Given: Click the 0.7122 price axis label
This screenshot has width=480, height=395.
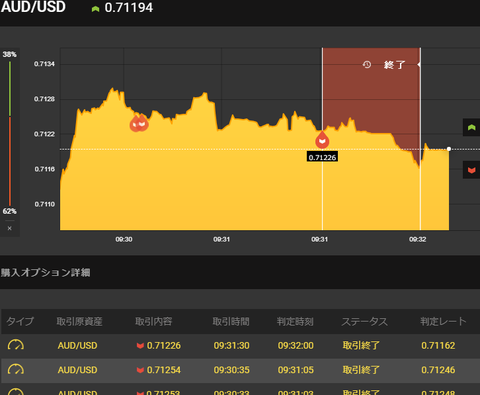Looking at the screenshot, I should 44,134.
